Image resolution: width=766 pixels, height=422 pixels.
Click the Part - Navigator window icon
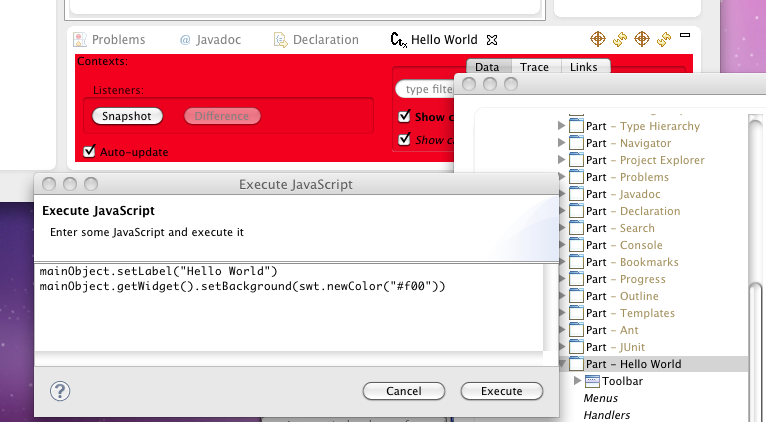coord(575,143)
